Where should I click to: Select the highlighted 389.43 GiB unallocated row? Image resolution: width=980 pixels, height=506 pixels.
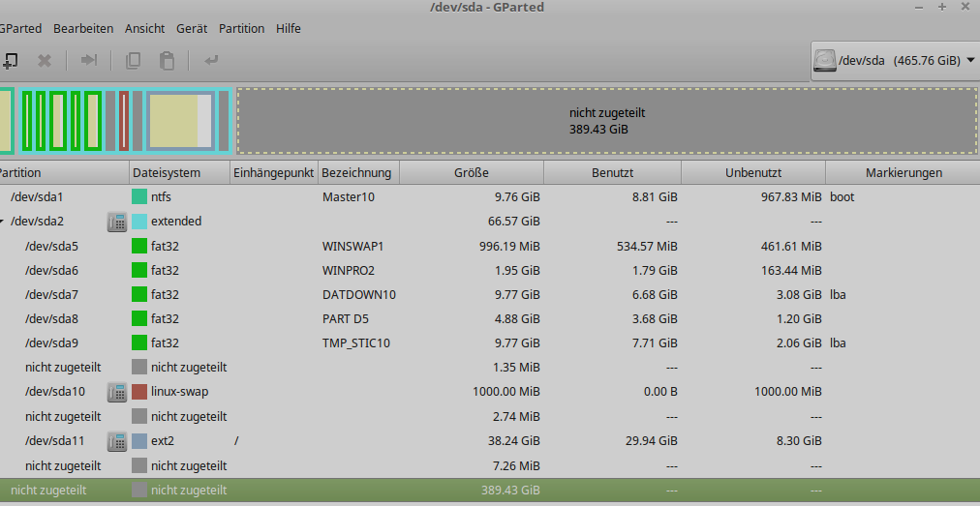(490, 491)
